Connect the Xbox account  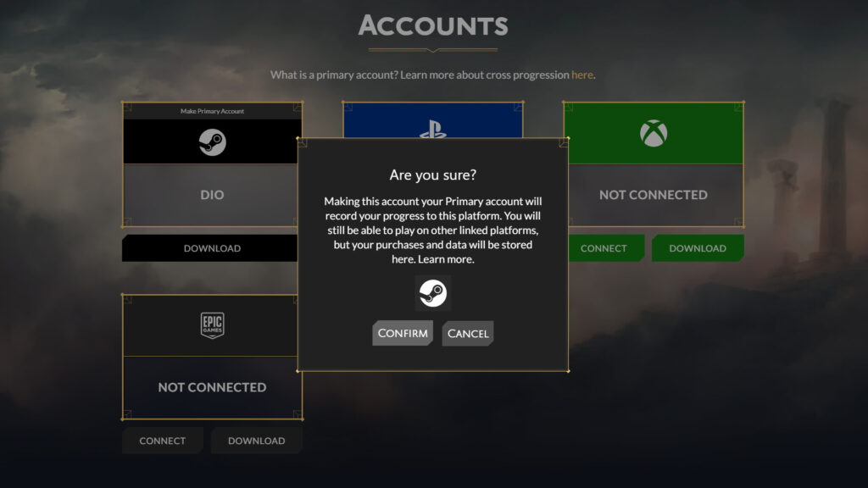pos(604,248)
